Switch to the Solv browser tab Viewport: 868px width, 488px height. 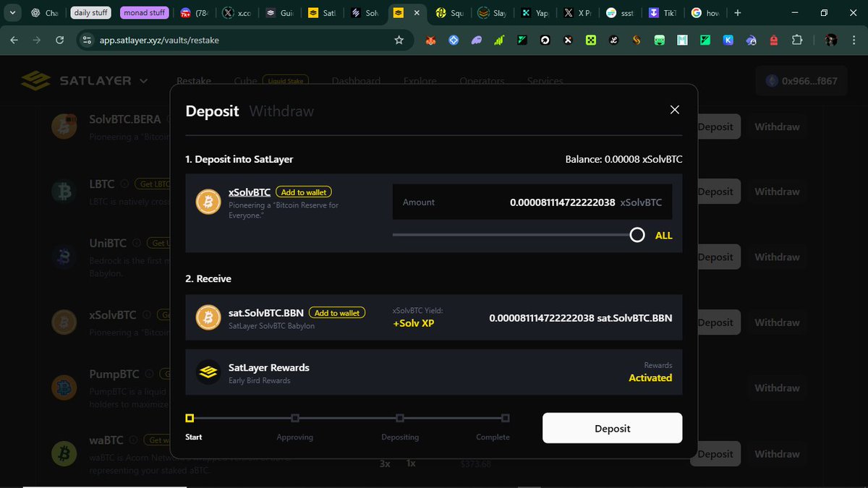366,12
